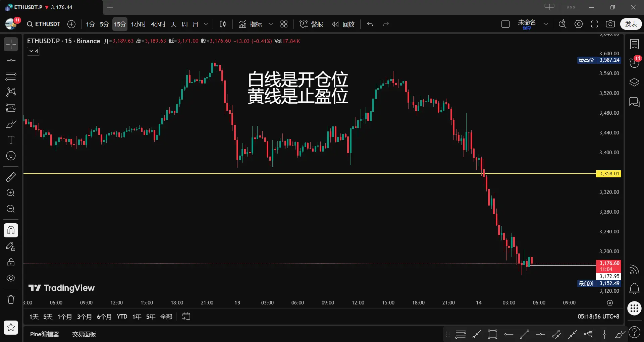Toggle the favorites star toolbar button
This screenshot has height=342, width=644.
pyautogui.click(x=11, y=327)
